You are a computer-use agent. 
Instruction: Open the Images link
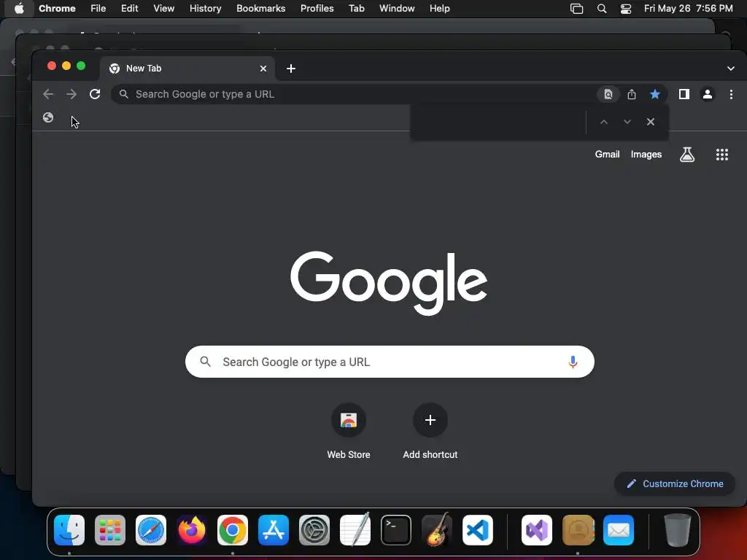pyautogui.click(x=646, y=155)
